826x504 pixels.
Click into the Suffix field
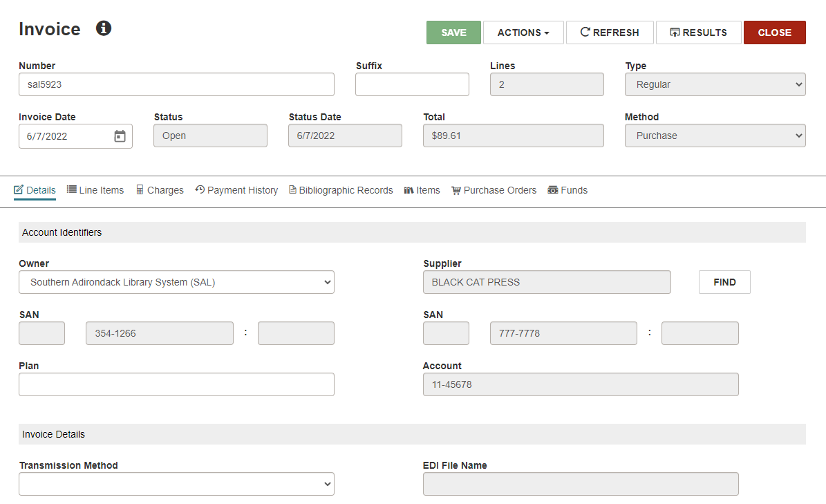pos(412,84)
